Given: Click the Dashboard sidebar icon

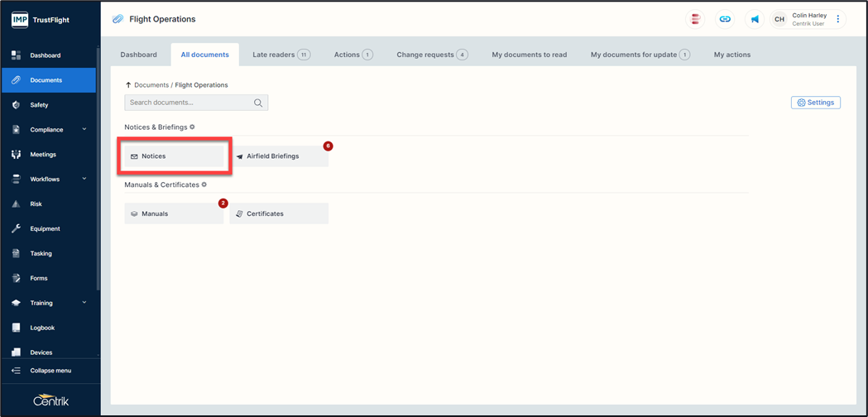Looking at the screenshot, I should tap(16, 55).
